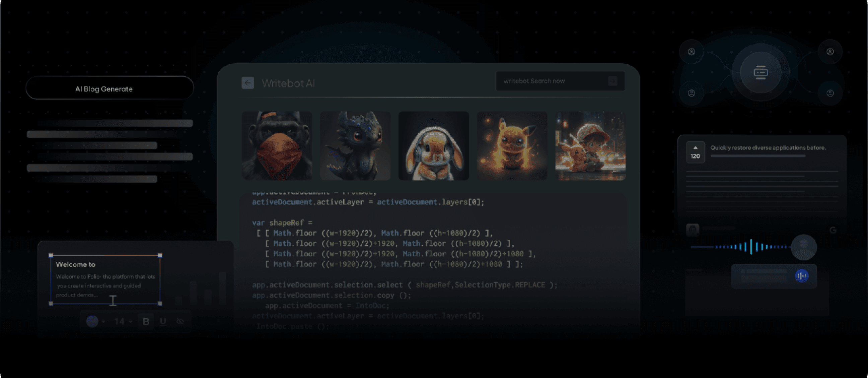Toggle bold formatting
Screen dimensions: 868x378
146,322
